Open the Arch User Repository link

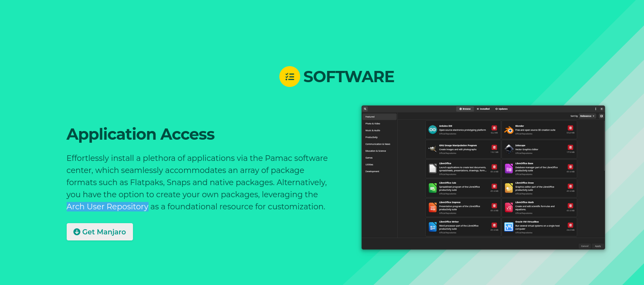(107, 207)
